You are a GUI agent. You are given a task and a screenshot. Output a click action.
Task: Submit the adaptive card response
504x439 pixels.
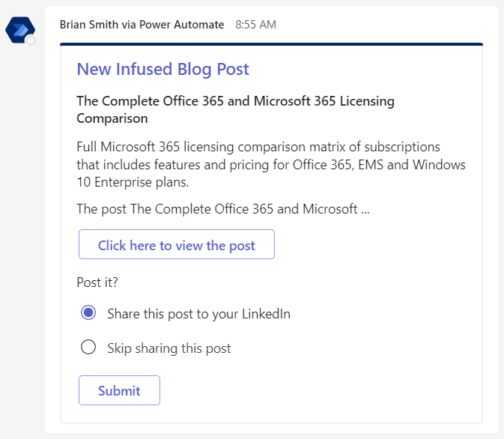(x=119, y=390)
